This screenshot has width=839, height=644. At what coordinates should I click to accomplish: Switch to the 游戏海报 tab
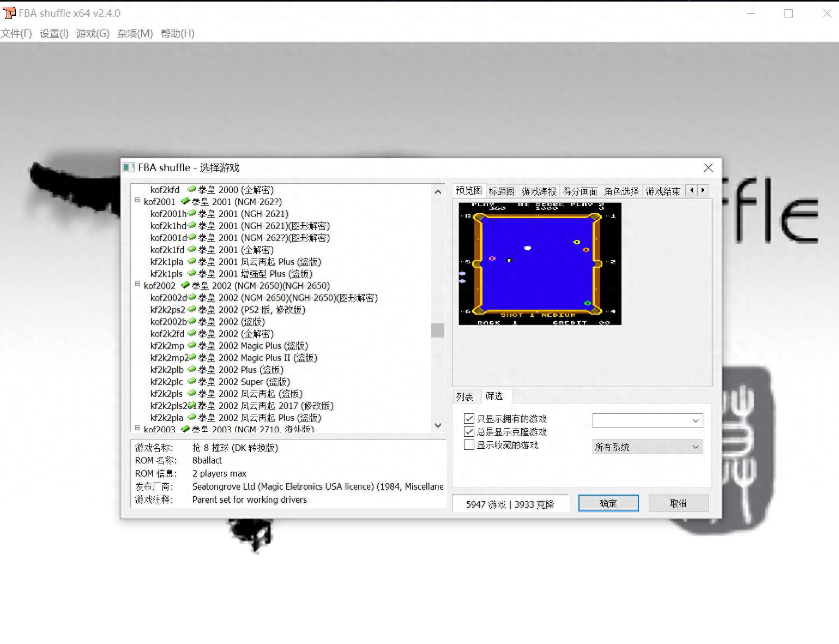[539, 191]
